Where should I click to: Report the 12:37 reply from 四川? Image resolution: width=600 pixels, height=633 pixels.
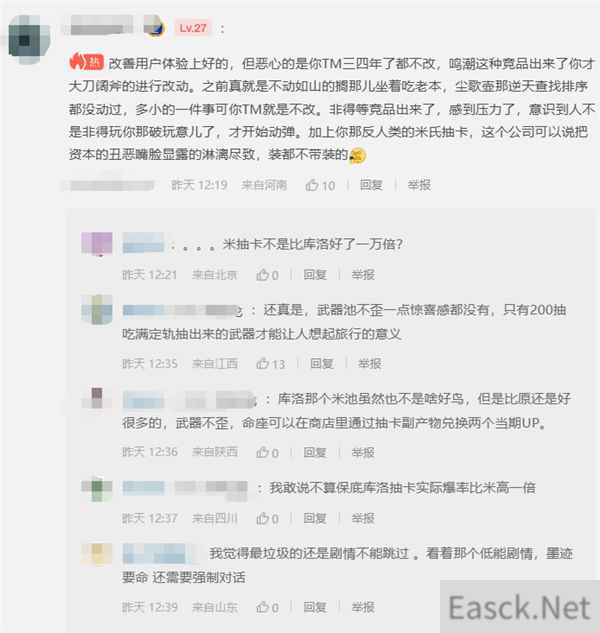[x=363, y=518]
